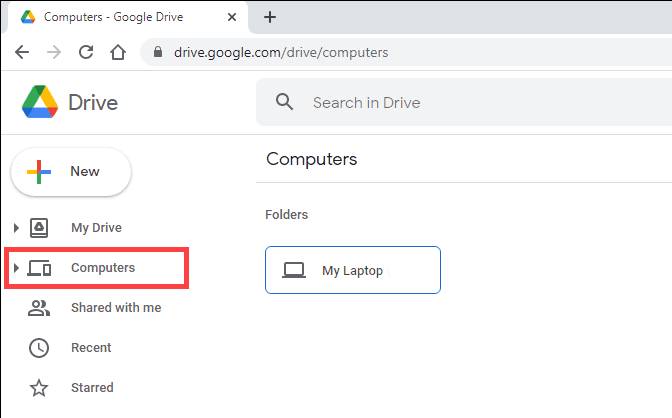The image size is (672, 418).
Task: Click the address bar URL
Action: click(281, 52)
